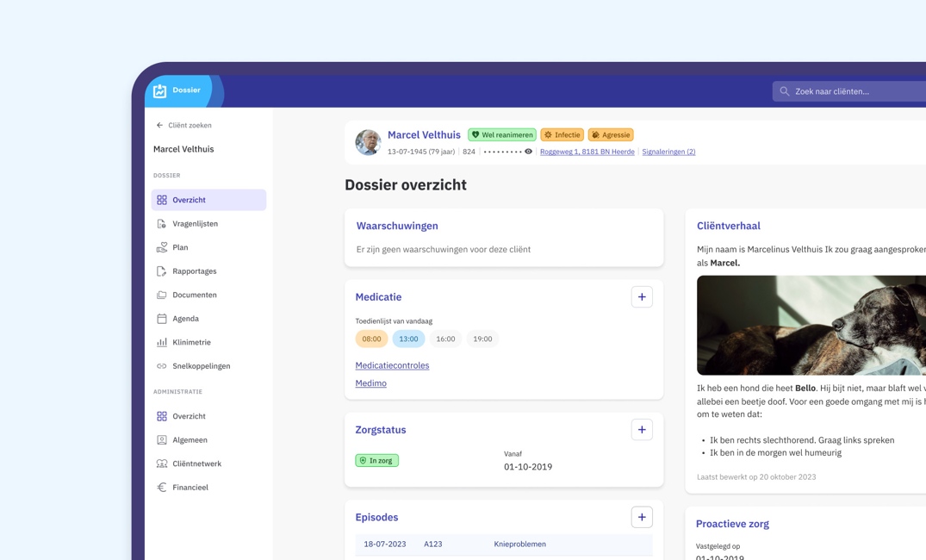Image resolution: width=926 pixels, height=560 pixels.
Task: Open the Medicatiecontroles link
Action: [392, 365]
